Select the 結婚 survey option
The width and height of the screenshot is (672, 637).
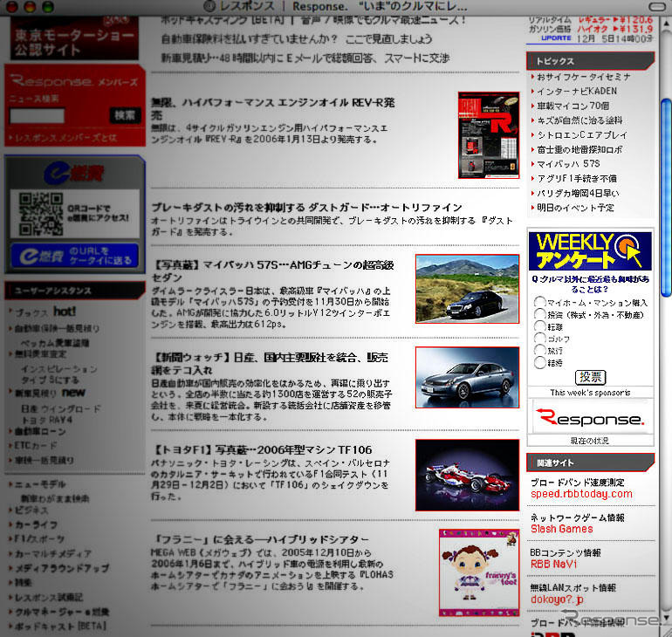(539, 363)
